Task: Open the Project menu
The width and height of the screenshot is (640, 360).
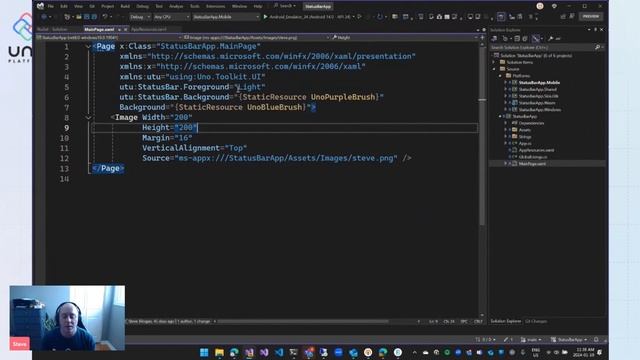Action: pos(107,7)
